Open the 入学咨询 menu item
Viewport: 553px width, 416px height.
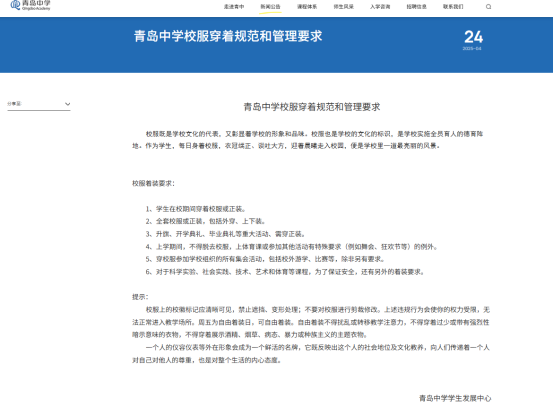[x=380, y=7]
